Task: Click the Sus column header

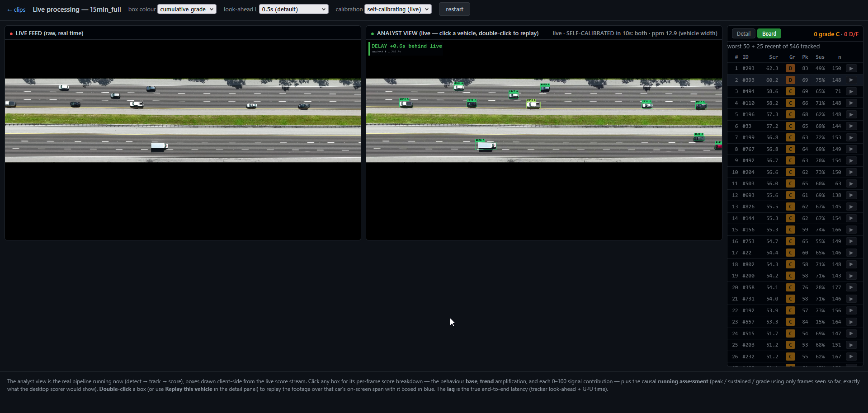Action: [820, 57]
